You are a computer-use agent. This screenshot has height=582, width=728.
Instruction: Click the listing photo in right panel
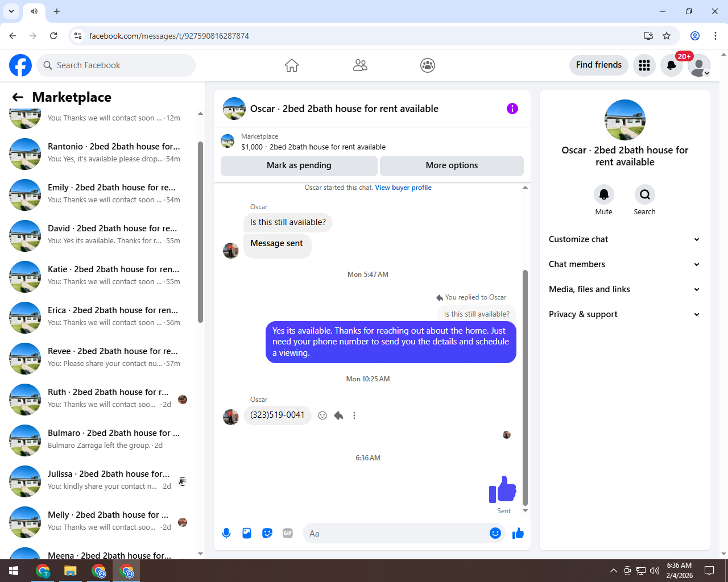click(x=625, y=120)
